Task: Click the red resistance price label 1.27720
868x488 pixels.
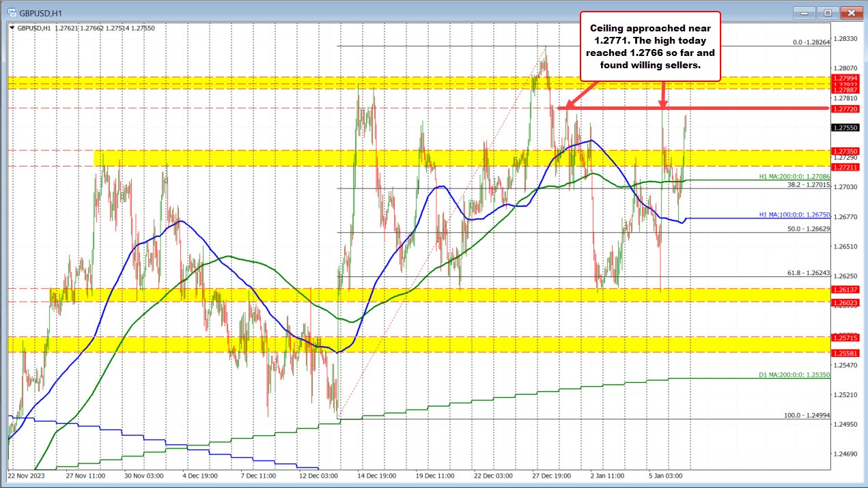Action: pyautogui.click(x=845, y=108)
